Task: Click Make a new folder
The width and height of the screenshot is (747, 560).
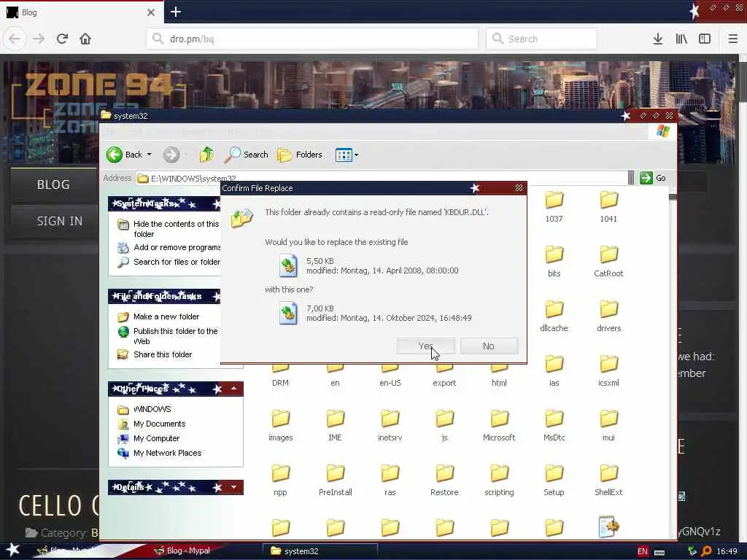Action: (x=158, y=316)
